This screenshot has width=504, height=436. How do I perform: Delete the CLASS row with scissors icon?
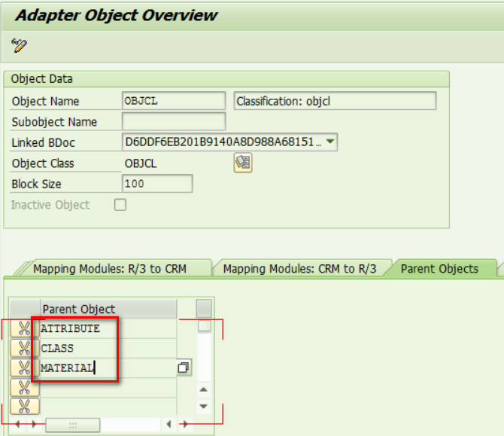(x=24, y=349)
